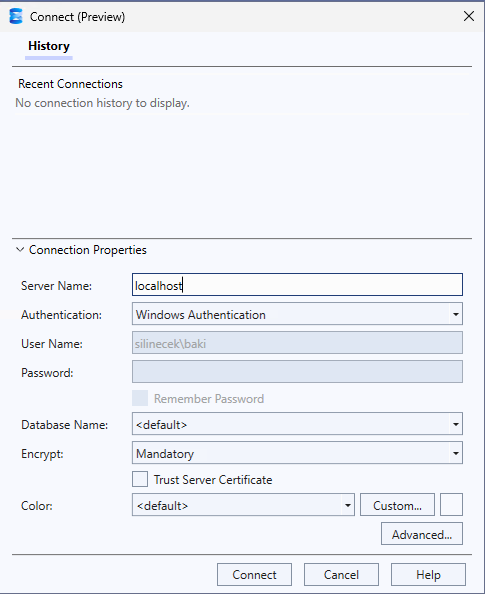This screenshot has height=594, width=485.
Task: Click the disabled User Name field
Action: (x=297, y=343)
